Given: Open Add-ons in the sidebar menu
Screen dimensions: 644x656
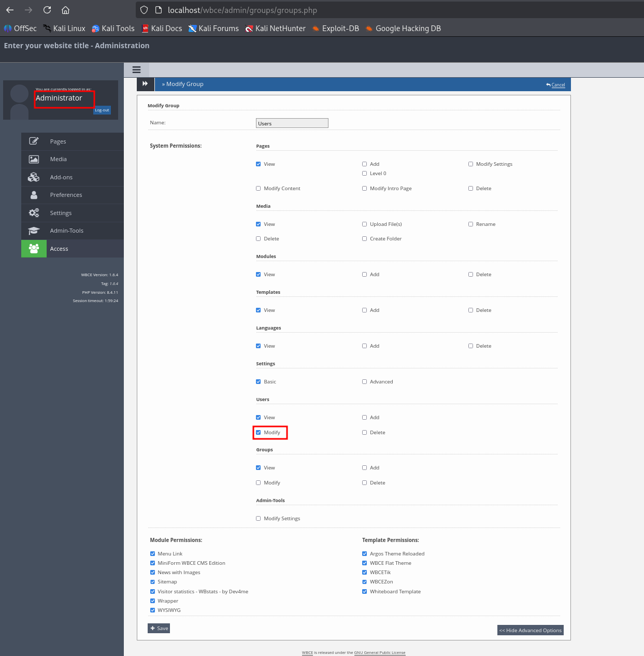Looking at the screenshot, I should pyautogui.click(x=73, y=177).
